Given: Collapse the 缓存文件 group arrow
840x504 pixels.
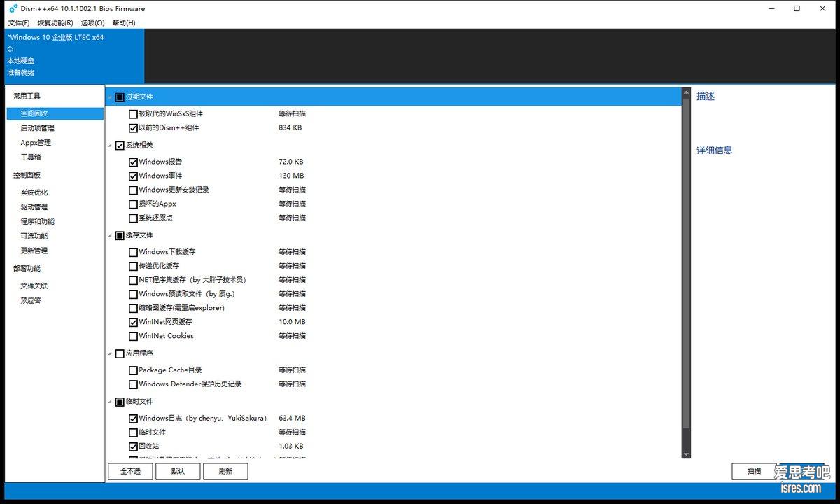Looking at the screenshot, I should click(x=110, y=236).
